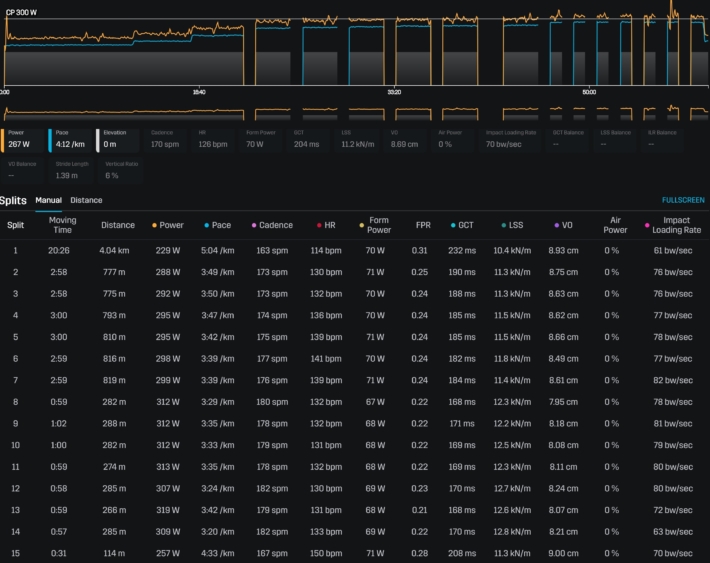
Task: Switch to the Manual splits tab
Action: (48, 200)
